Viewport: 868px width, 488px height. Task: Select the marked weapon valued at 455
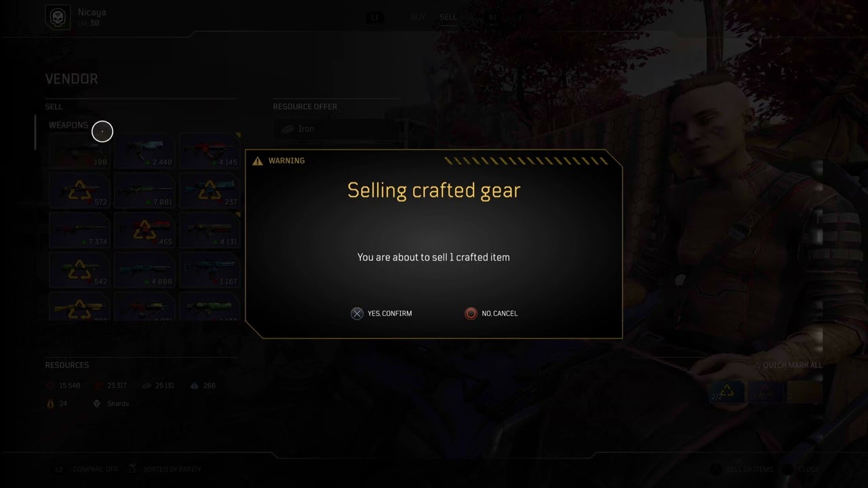(x=144, y=230)
